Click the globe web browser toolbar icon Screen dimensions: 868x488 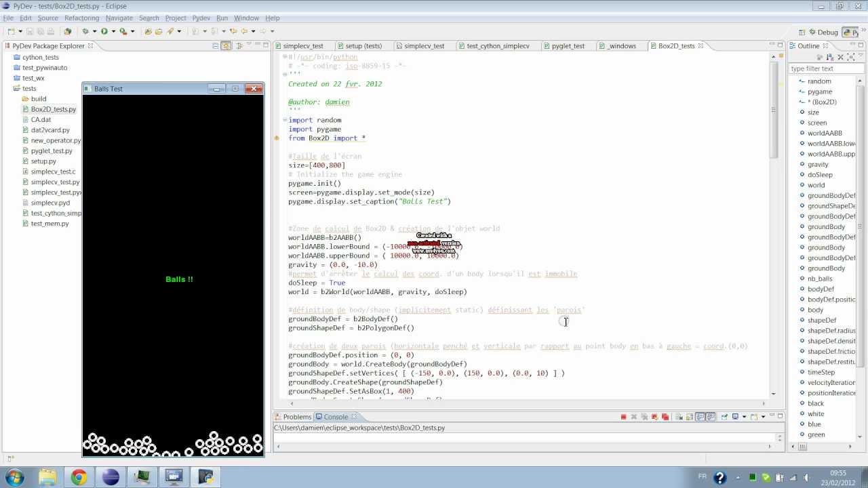67,31
